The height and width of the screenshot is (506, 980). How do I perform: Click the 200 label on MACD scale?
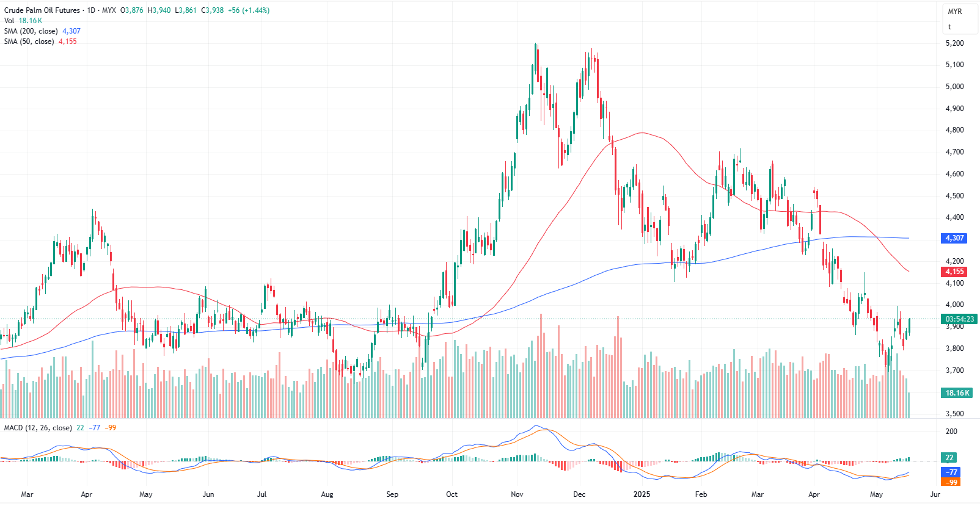tap(951, 432)
